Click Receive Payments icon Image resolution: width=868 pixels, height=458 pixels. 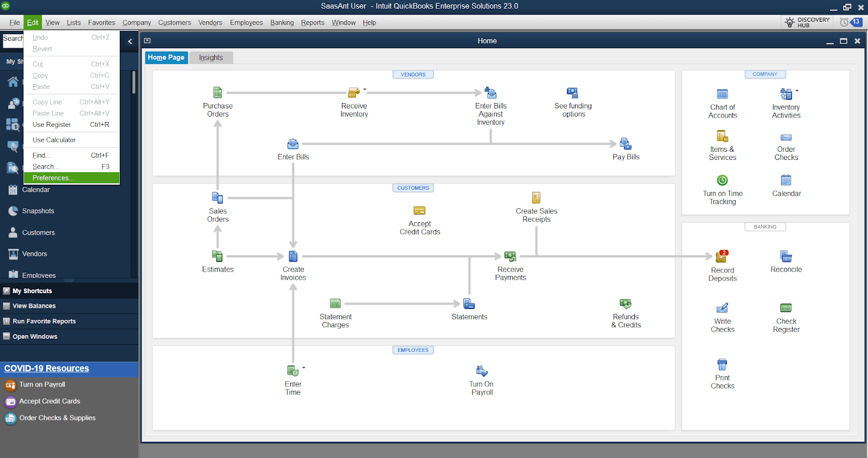510,256
